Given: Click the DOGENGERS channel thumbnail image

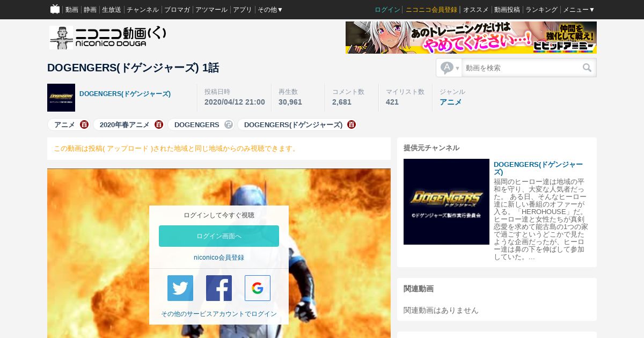Looking at the screenshot, I should (447, 202).
